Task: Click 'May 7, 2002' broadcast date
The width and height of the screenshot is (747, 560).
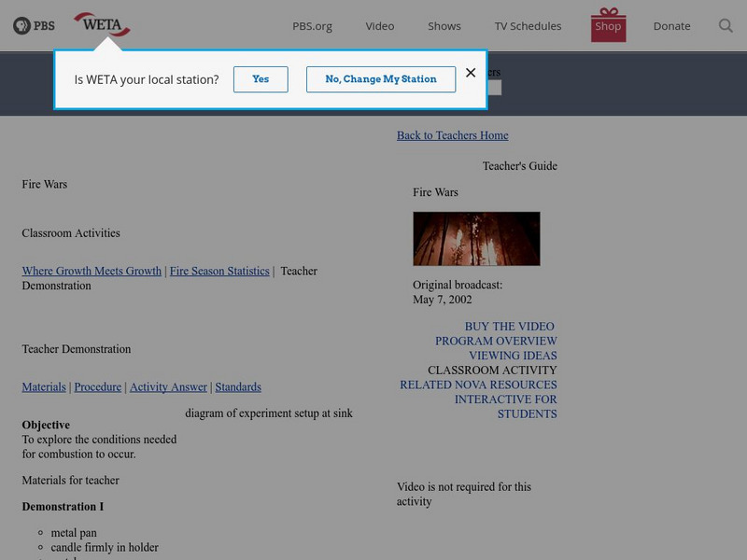Action: click(442, 300)
